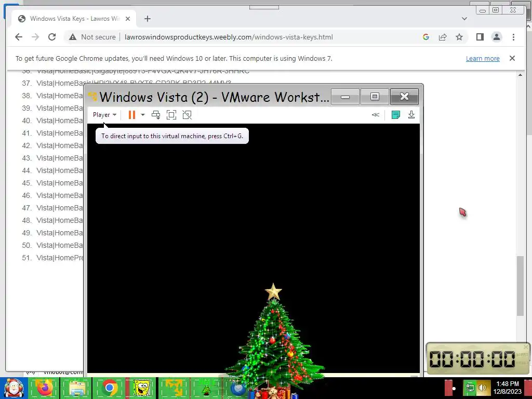The height and width of the screenshot is (399, 532).
Task: Reload the Windows Vista Keys page
Action: (52, 37)
